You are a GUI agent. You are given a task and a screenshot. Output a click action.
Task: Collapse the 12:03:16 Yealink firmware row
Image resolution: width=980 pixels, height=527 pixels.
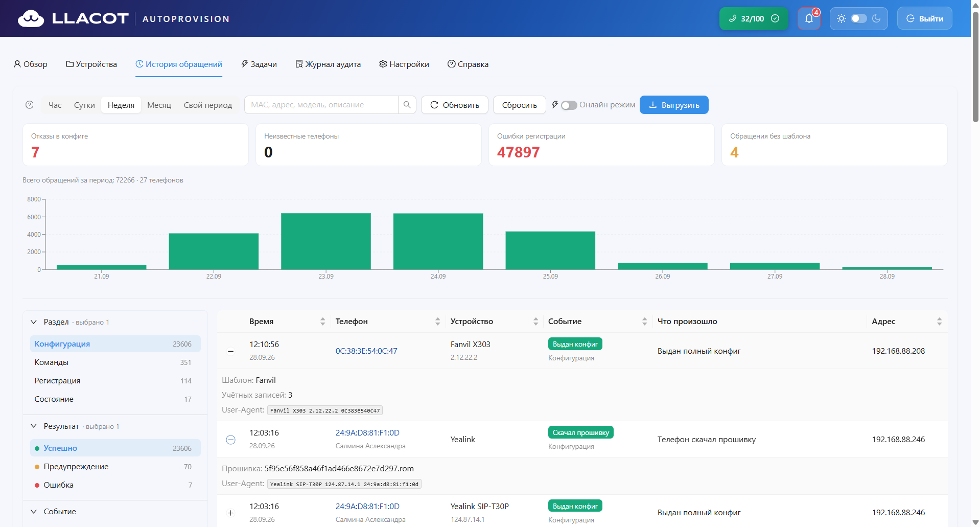(230, 440)
